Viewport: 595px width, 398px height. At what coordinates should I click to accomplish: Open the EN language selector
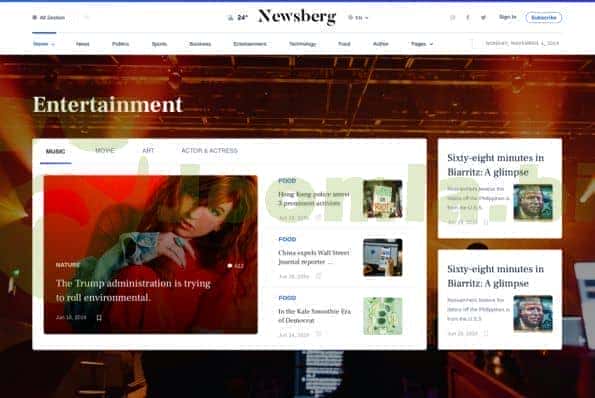358,17
